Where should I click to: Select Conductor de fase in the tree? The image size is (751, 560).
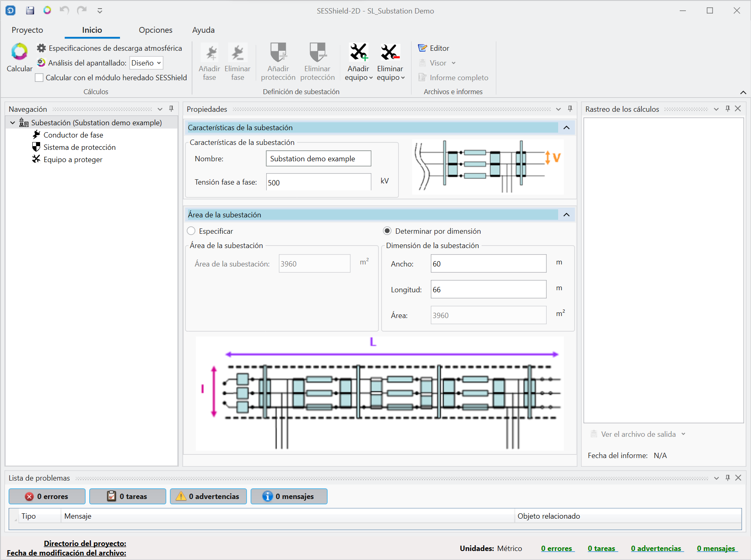click(73, 135)
